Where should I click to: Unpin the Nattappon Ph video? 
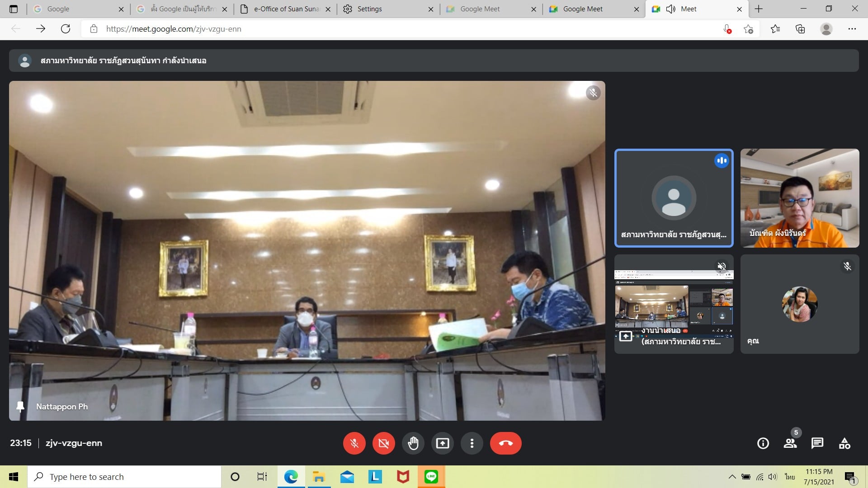[20, 406]
